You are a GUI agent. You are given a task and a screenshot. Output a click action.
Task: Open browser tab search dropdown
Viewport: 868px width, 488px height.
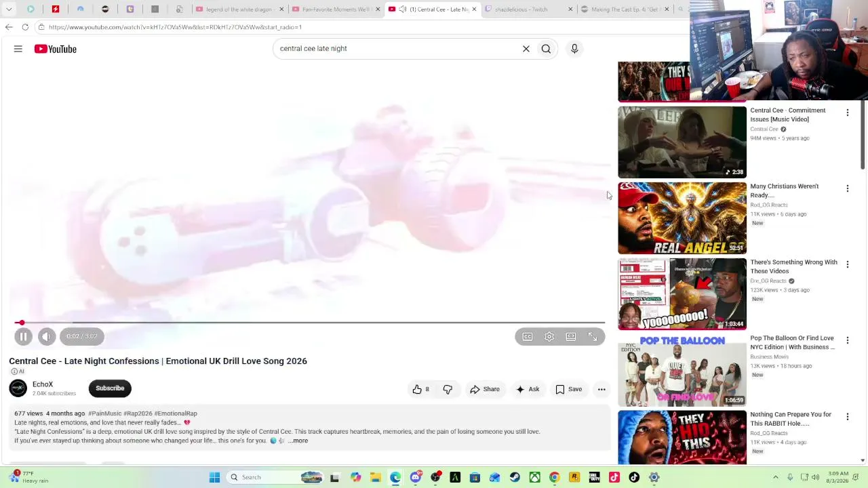(9, 9)
